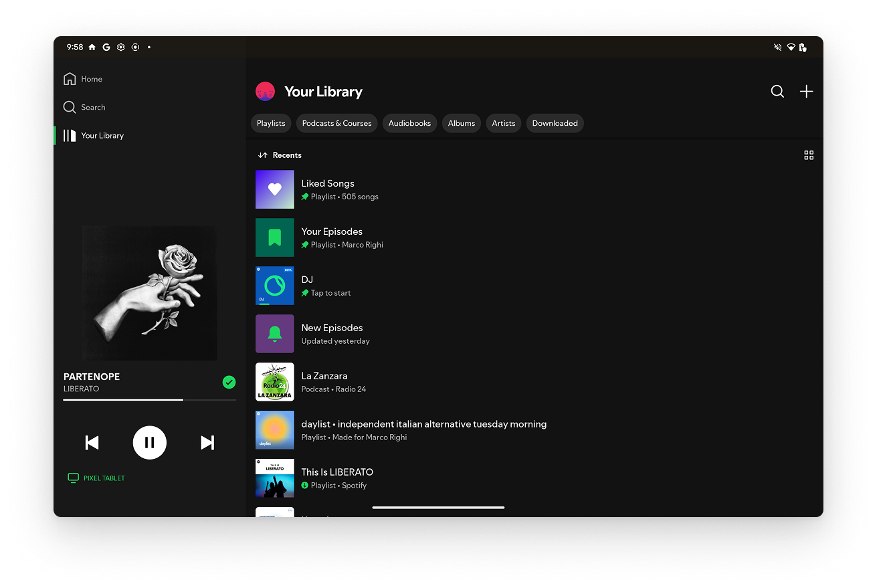Screen dimensions: 877x588
Task: Filter library by Downloaded
Action: click(555, 123)
